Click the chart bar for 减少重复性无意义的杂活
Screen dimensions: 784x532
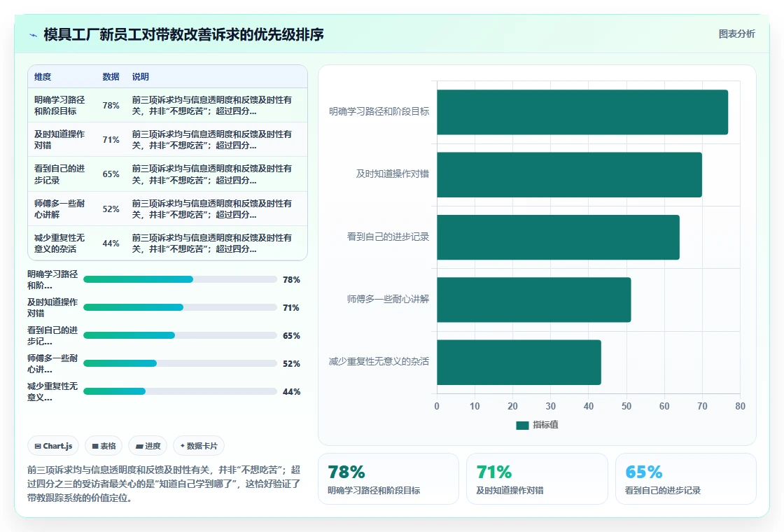(x=519, y=362)
